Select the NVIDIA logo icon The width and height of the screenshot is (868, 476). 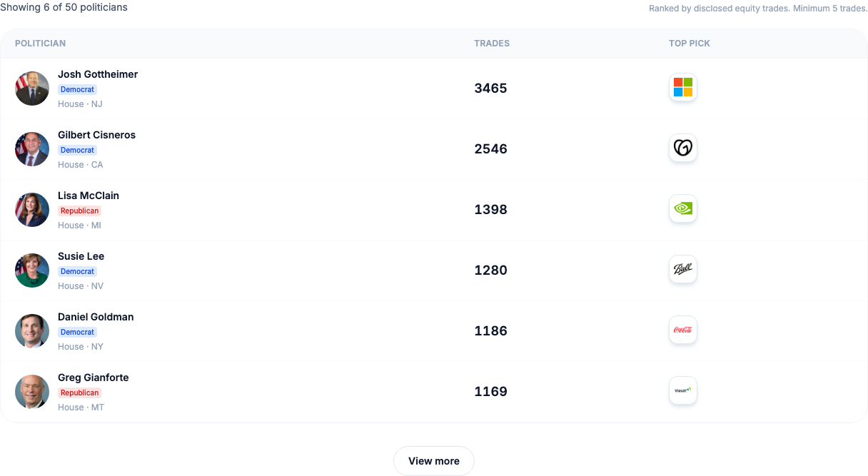click(683, 209)
